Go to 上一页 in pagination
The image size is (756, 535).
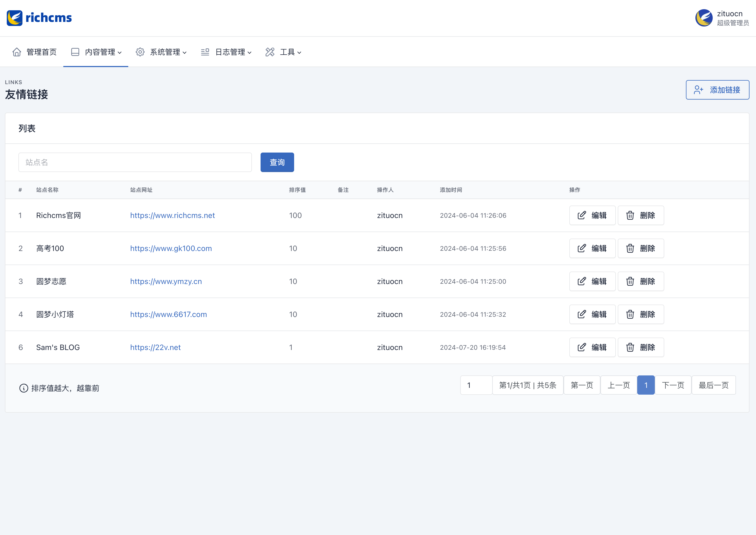click(619, 385)
